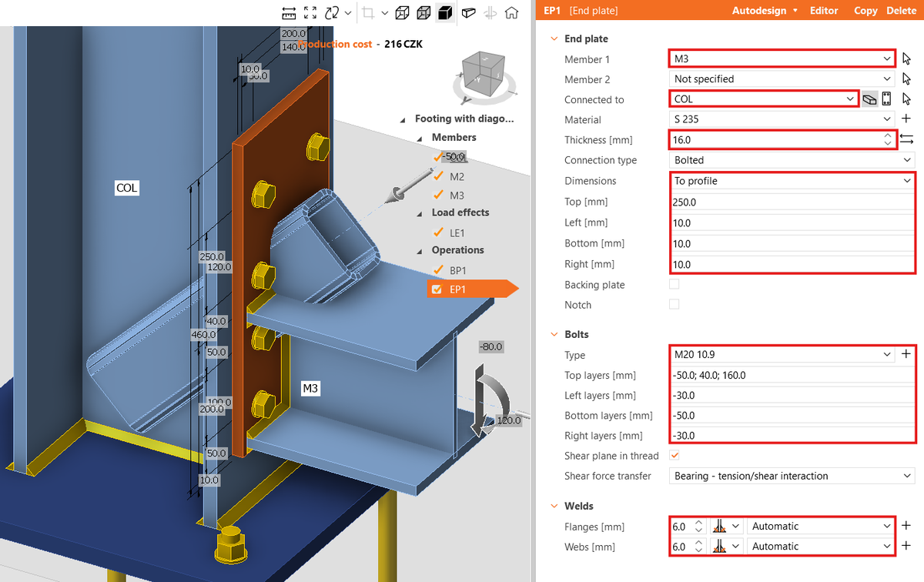Delete the EP1 end plate operation
Screen dimensions: 924x582
click(x=902, y=11)
